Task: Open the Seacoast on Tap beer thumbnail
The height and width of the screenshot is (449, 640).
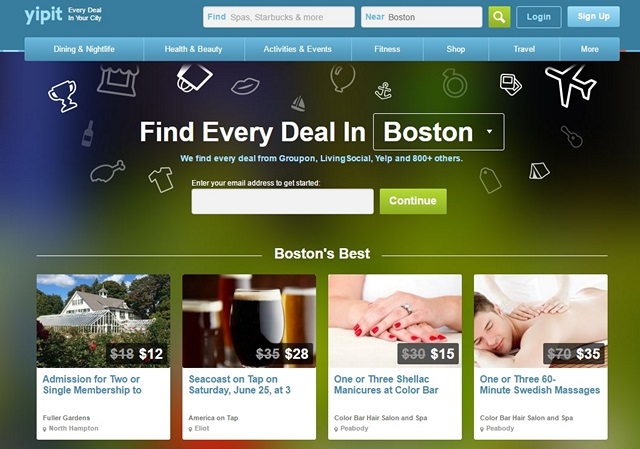Action: pos(249,321)
